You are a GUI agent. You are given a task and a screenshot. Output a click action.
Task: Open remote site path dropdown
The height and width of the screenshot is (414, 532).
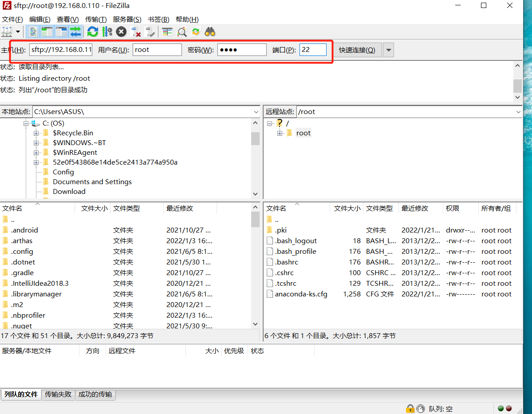click(518, 112)
